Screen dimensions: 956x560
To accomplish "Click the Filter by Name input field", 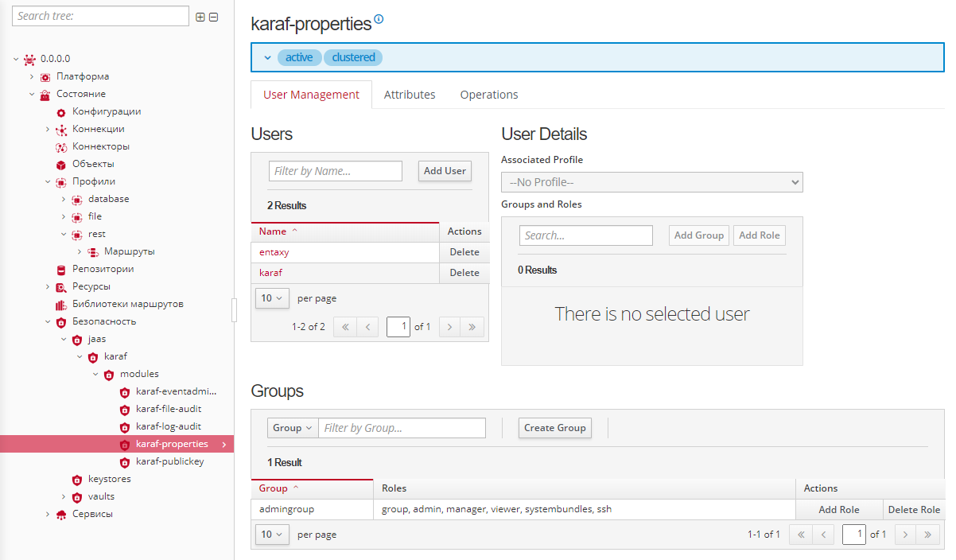I will [336, 171].
